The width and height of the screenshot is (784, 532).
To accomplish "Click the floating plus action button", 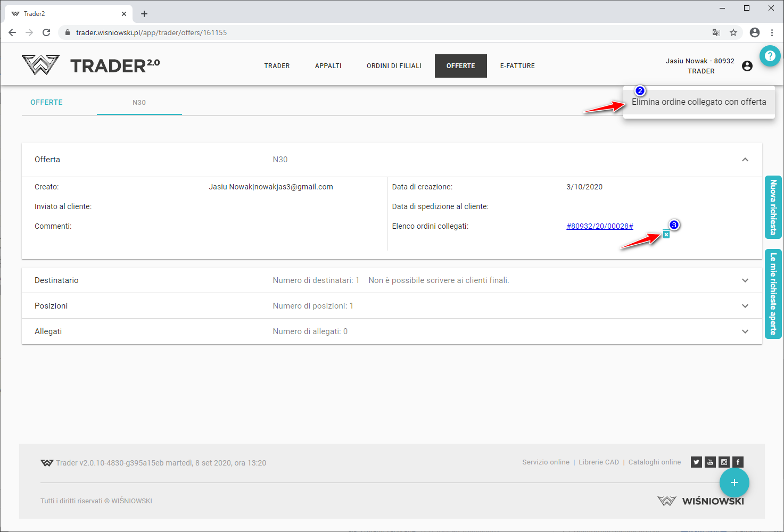I will point(734,483).
